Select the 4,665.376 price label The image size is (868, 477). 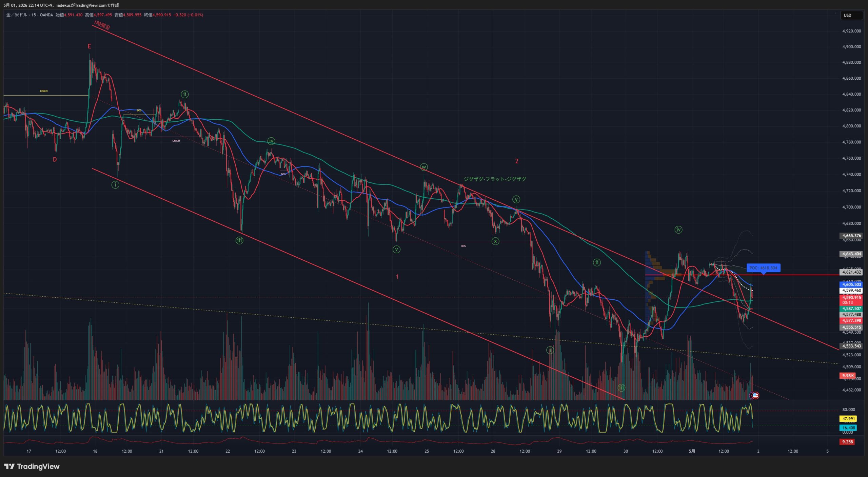[x=851, y=236]
